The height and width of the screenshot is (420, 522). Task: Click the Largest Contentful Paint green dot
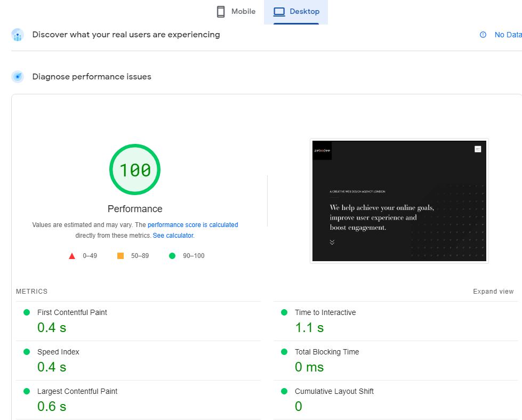(27, 391)
